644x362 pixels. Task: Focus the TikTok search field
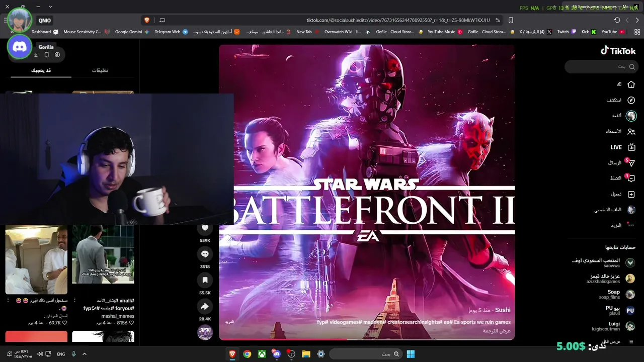tap(600, 66)
